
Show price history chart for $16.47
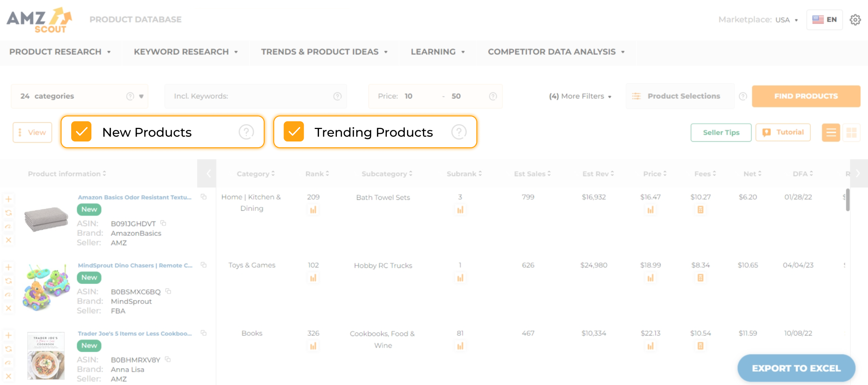coord(651,210)
